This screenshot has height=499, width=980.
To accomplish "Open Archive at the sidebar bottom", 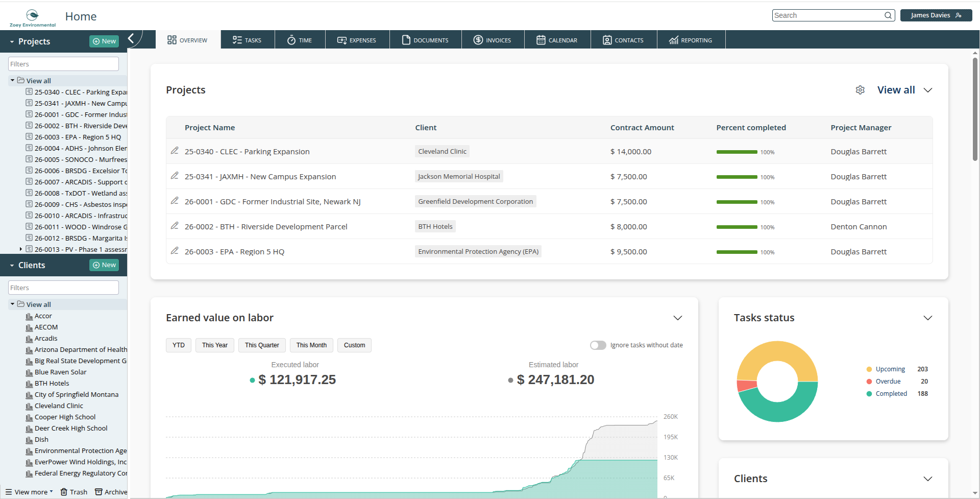I will tap(111, 492).
